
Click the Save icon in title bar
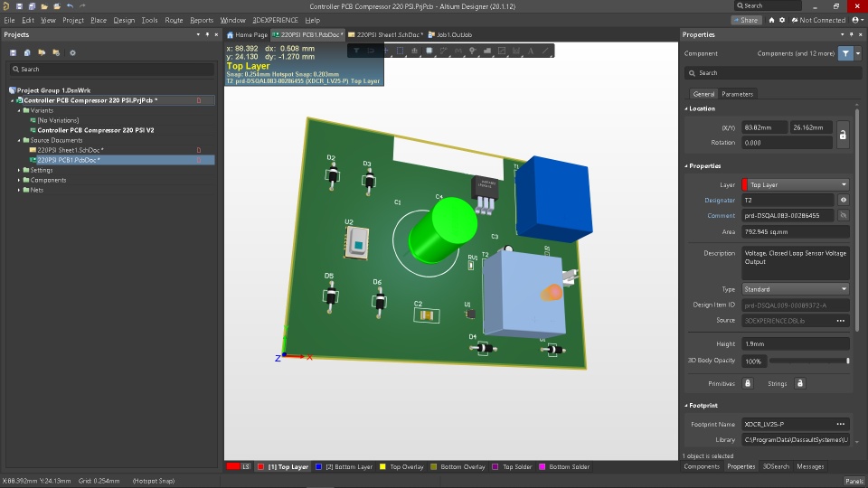tap(19, 6)
